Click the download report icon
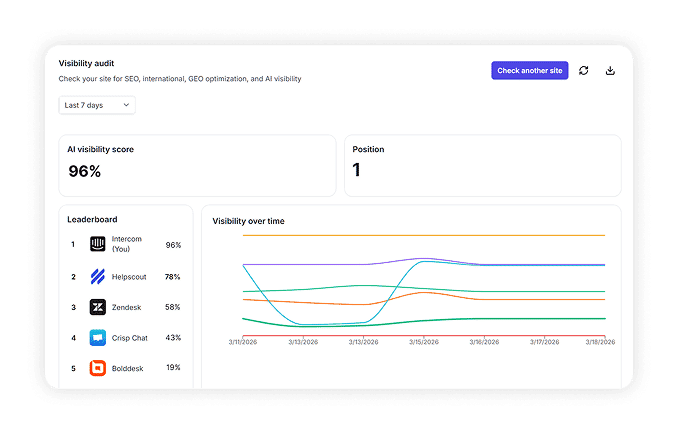This screenshot has width=679, height=433. coord(610,71)
